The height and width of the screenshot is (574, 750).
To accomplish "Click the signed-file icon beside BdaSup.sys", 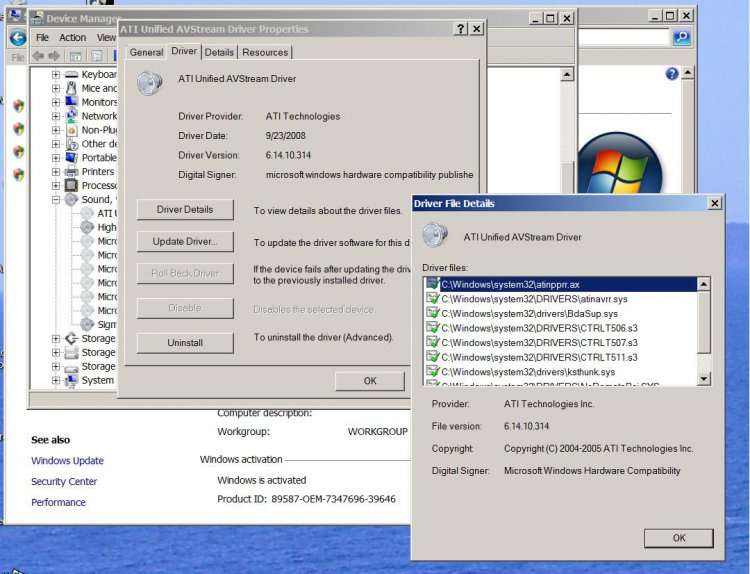I will 433,313.
